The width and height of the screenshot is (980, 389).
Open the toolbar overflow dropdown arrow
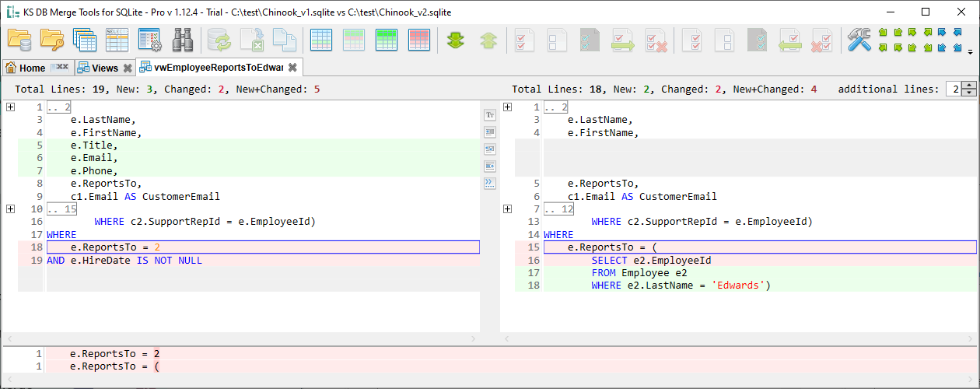coord(970,53)
